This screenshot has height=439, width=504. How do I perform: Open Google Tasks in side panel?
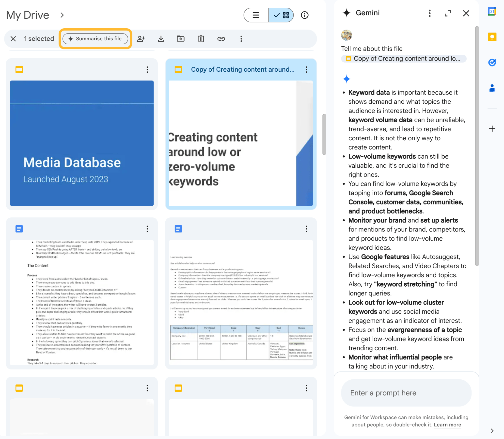point(492,63)
